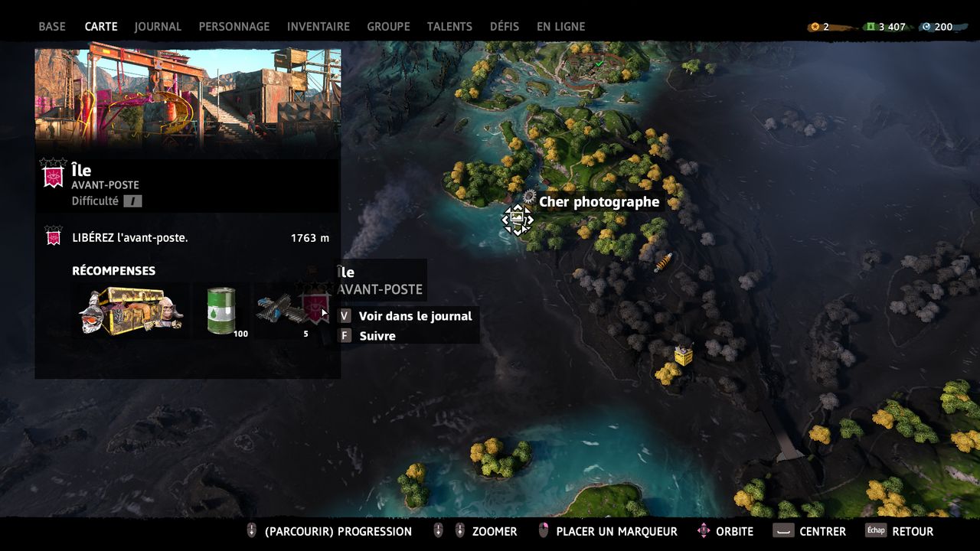The height and width of the screenshot is (551, 980).
Task: Switch to the INVENTAIRE tab
Action: [318, 26]
